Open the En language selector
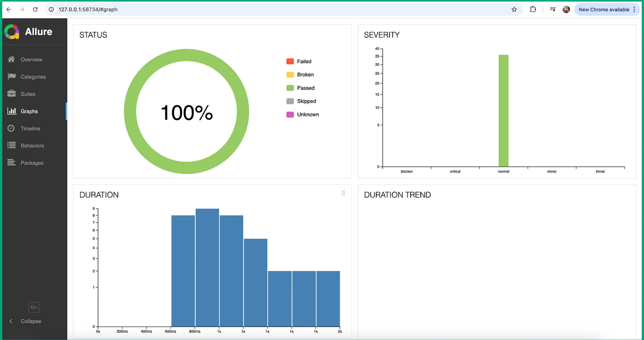The width and height of the screenshot is (644, 340). [x=34, y=307]
